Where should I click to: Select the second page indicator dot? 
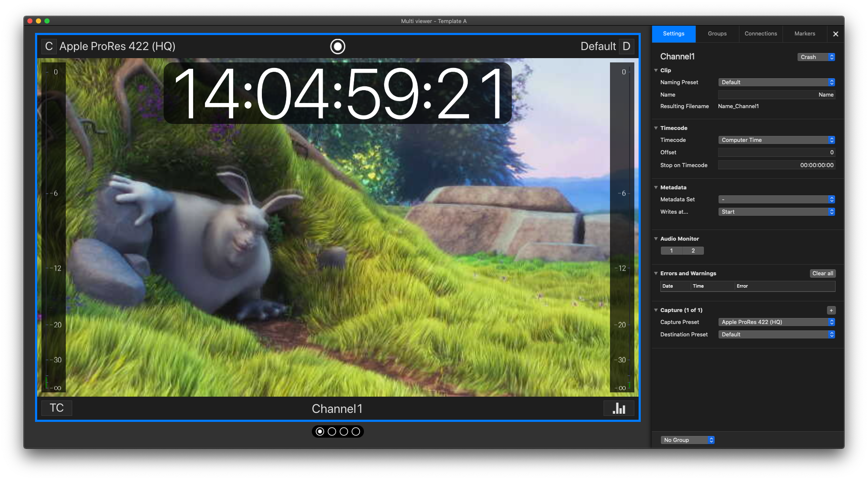pos(332,432)
